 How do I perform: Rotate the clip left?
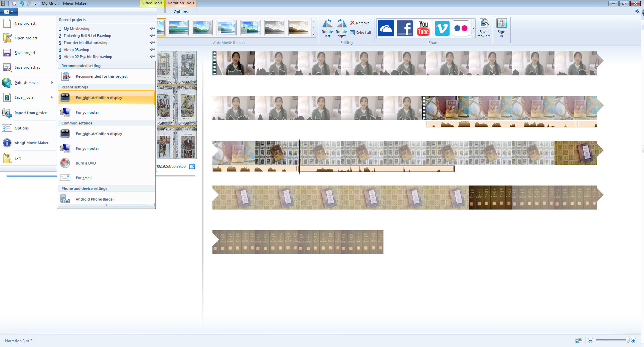[x=327, y=28]
